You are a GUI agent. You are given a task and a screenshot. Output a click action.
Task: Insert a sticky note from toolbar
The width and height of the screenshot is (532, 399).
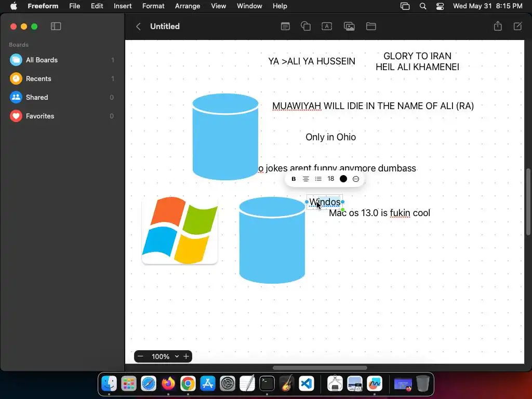(285, 26)
